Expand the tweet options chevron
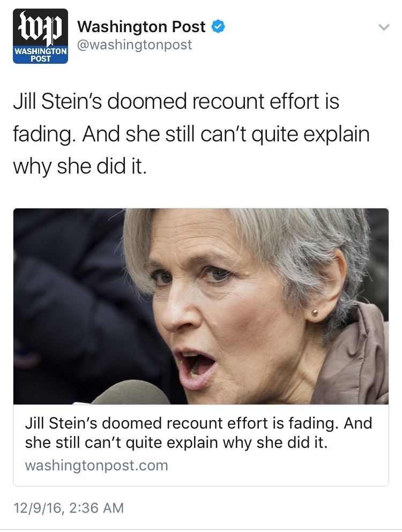 [384, 27]
